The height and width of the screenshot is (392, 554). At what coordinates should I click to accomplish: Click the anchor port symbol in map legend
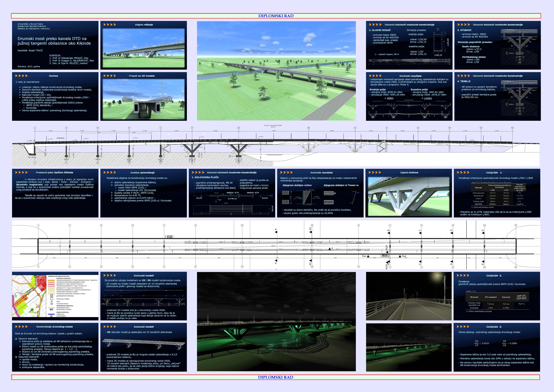tap(51, 316)
